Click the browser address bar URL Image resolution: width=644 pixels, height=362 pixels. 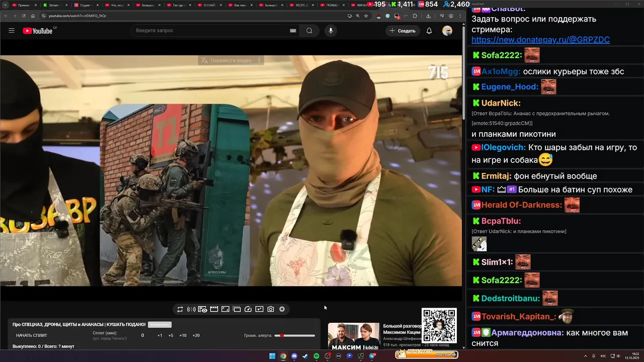[x=77, y=16]
